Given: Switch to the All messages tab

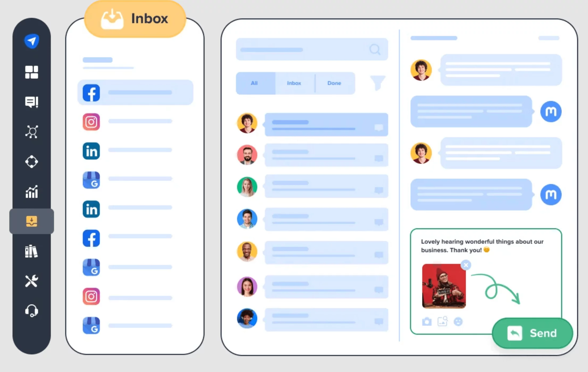Looking at the screenshot, I should click(253, 83).
